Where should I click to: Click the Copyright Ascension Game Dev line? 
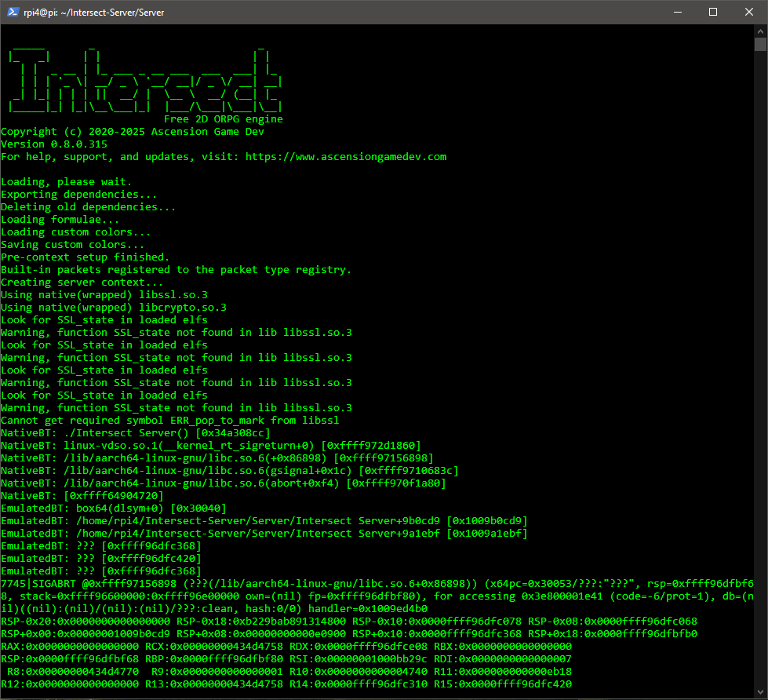(133, 132)
